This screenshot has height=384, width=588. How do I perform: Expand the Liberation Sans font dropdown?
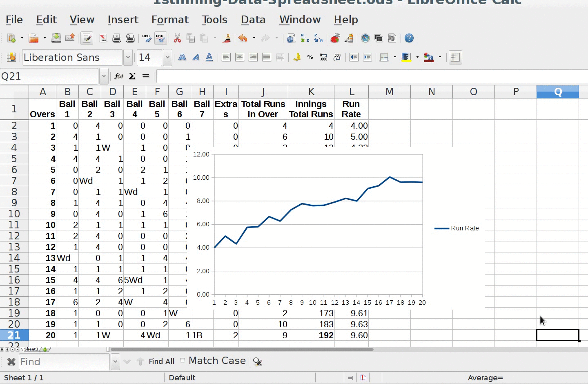[x=128, y=58]
